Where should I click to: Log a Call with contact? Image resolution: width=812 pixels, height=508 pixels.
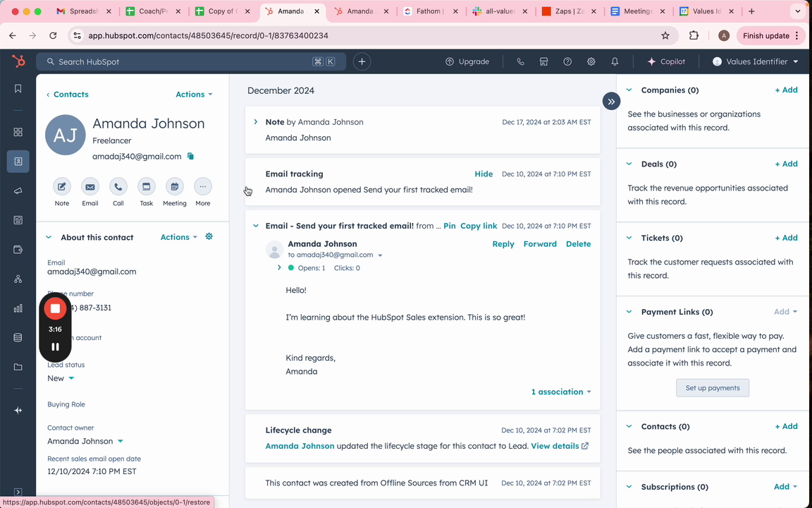pos(118,186)
